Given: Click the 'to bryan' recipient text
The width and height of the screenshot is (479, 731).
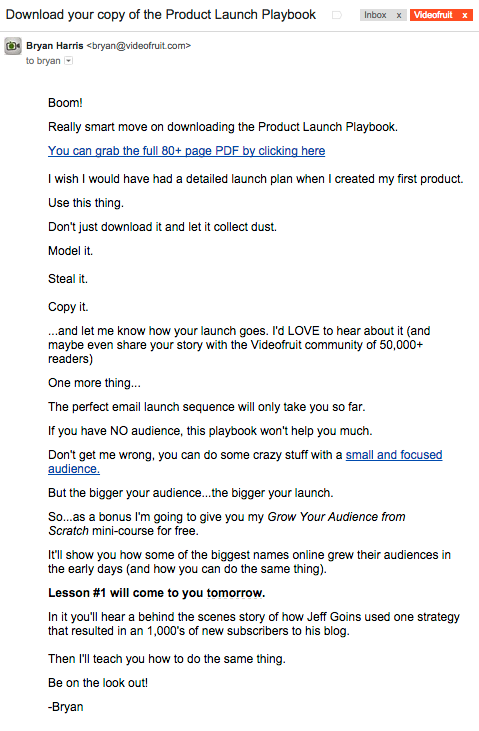Looking at the screenshot, I should [x=43, y=61].
